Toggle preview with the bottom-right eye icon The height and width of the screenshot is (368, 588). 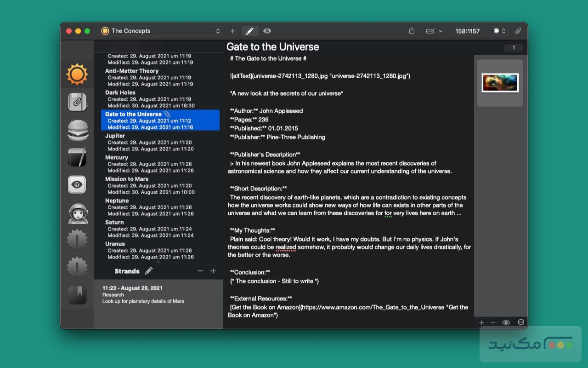(506, 322)
